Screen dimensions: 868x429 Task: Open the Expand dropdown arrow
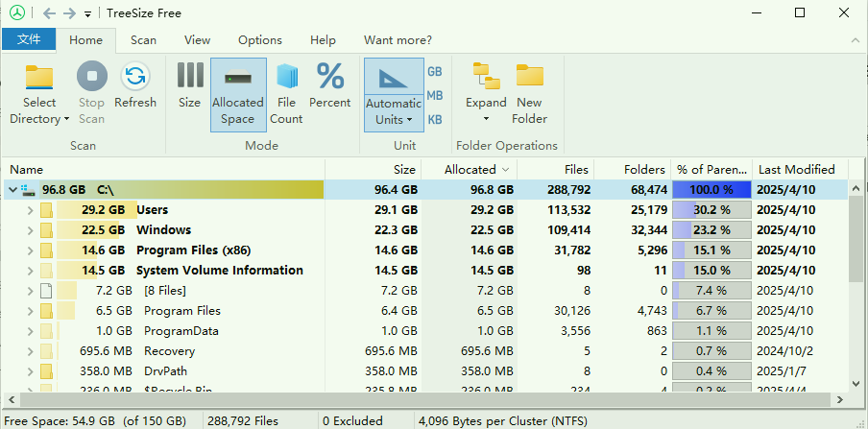pyautogui.click(x=486, y=120)
